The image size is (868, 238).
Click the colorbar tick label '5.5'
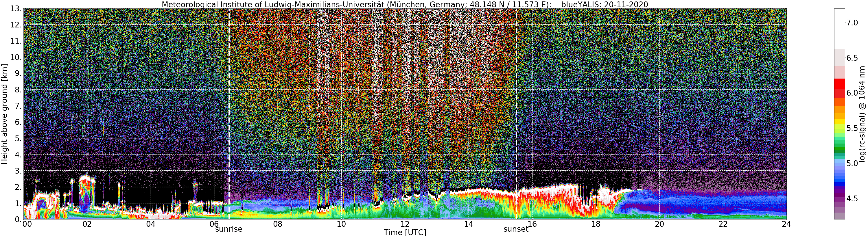pyautogui.click(x=852, y=128)
